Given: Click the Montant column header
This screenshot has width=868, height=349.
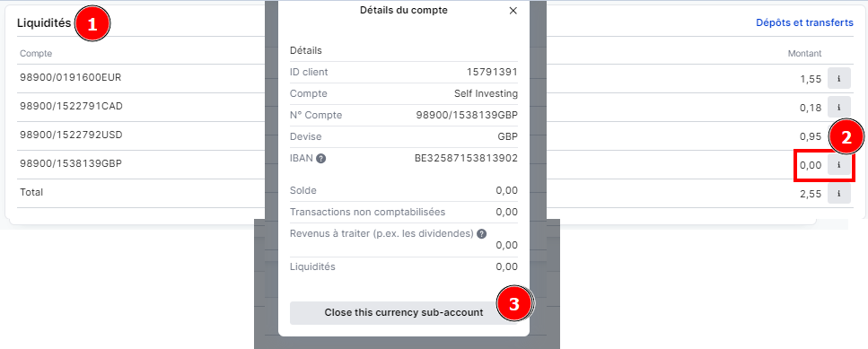Looking at the screenshot, I should click(805, 54).
